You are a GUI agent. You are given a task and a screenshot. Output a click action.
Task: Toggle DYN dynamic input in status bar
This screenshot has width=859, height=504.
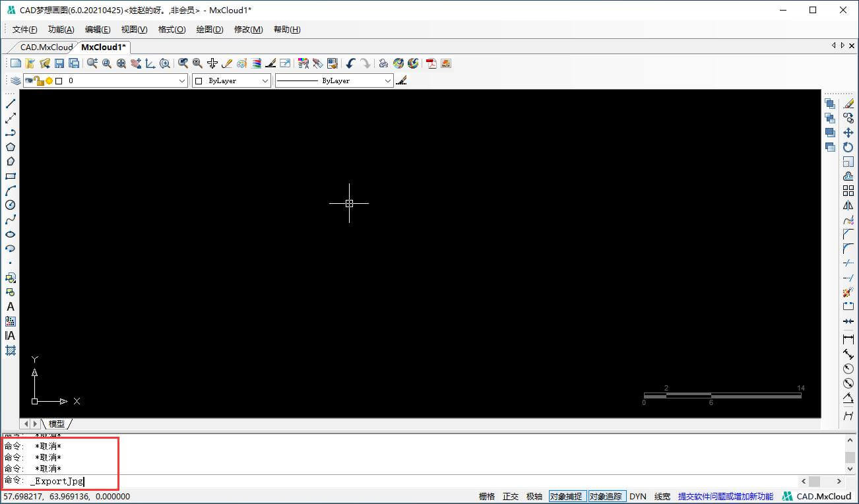point(638,496)
